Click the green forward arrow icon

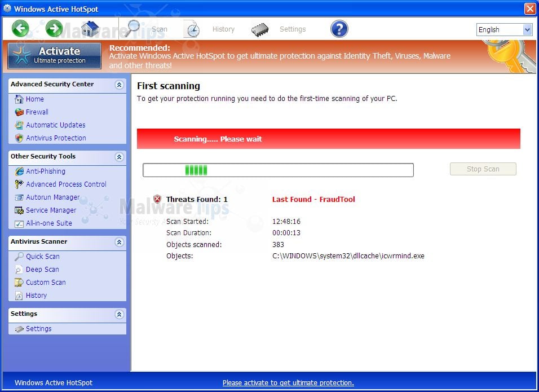[x=54, y=29]
